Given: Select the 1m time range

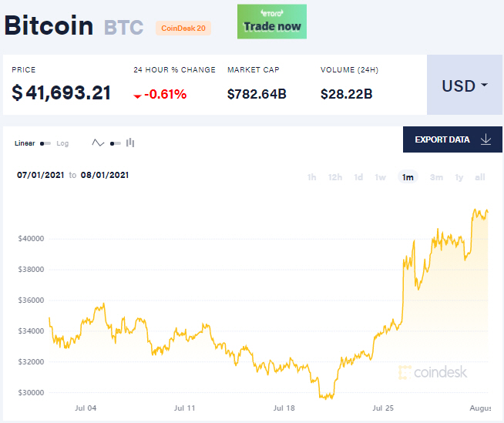Looking at the screenshot, I should 408,177.
